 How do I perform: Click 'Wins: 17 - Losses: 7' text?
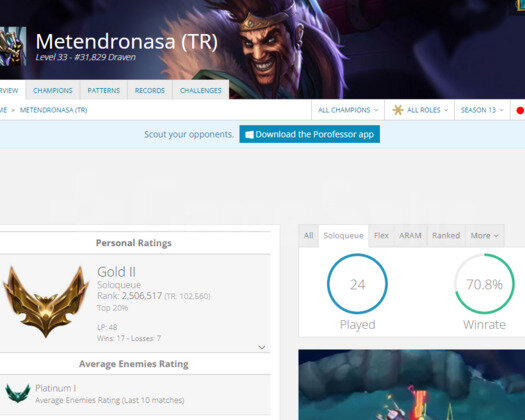(x=129, y=338)
